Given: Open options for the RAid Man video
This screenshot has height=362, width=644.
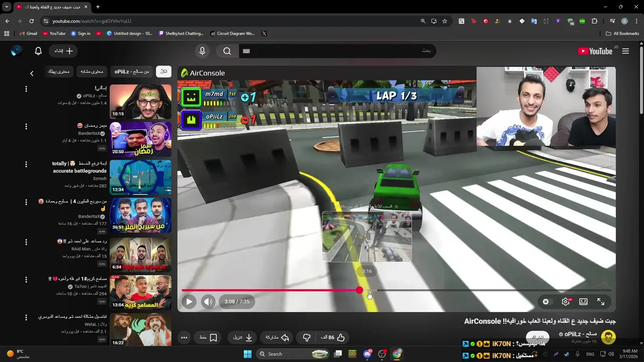Looking at the screenshot, I should [x=26, y=241].
